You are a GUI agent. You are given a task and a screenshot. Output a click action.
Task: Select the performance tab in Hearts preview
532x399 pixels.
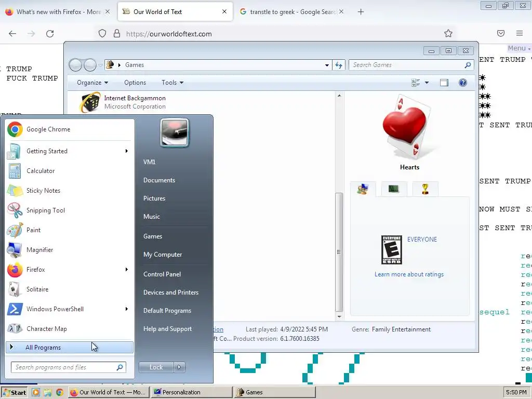click(x=394, y=189)
